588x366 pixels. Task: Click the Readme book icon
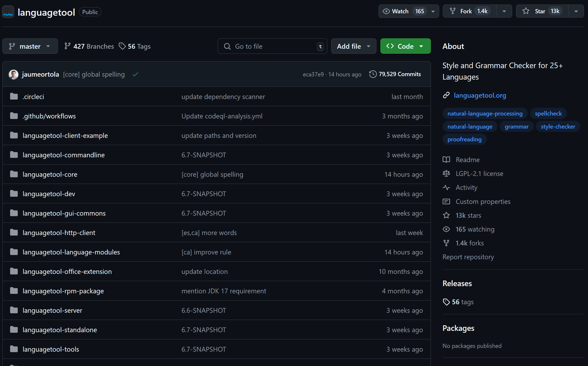[x=446, y=160]
